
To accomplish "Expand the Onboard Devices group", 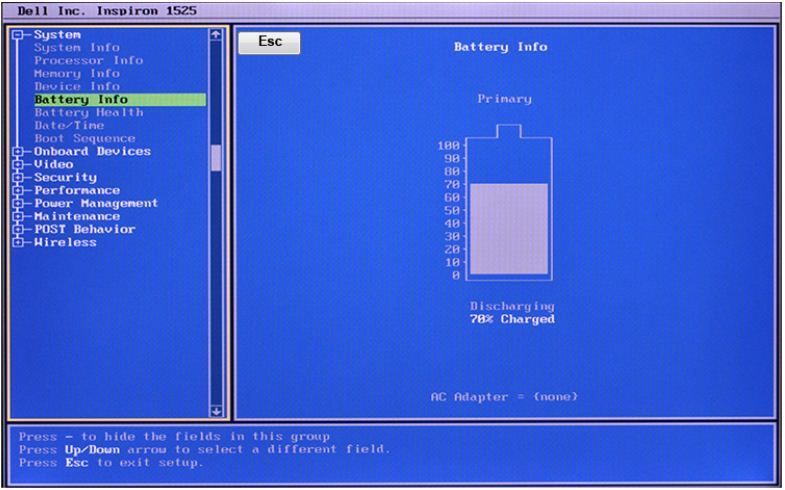I will pyautogui.click(x=17, y=152).
